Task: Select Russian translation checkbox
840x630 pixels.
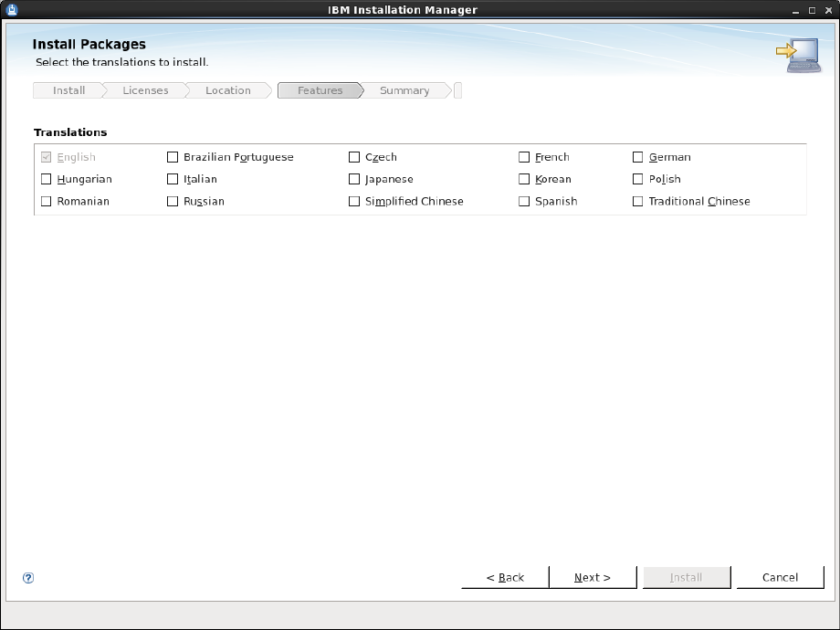Action: click(173, 202)
